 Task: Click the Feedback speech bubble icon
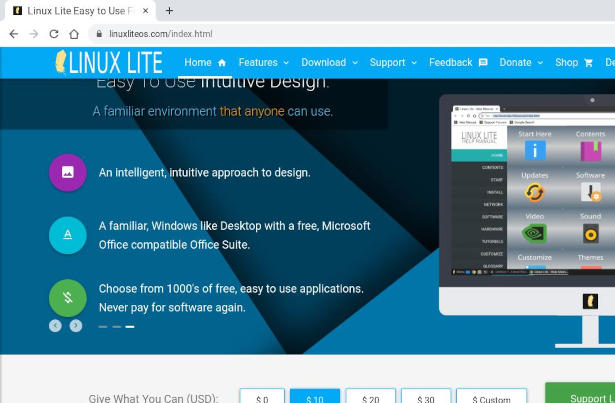483,63
